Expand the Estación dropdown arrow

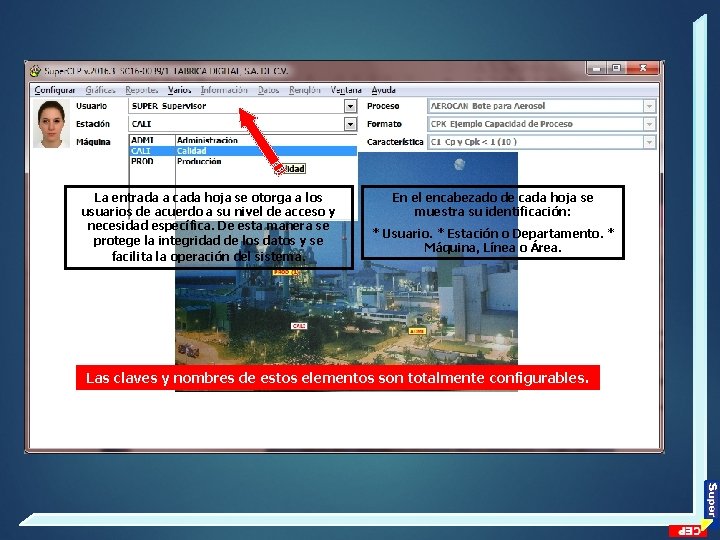350,124
